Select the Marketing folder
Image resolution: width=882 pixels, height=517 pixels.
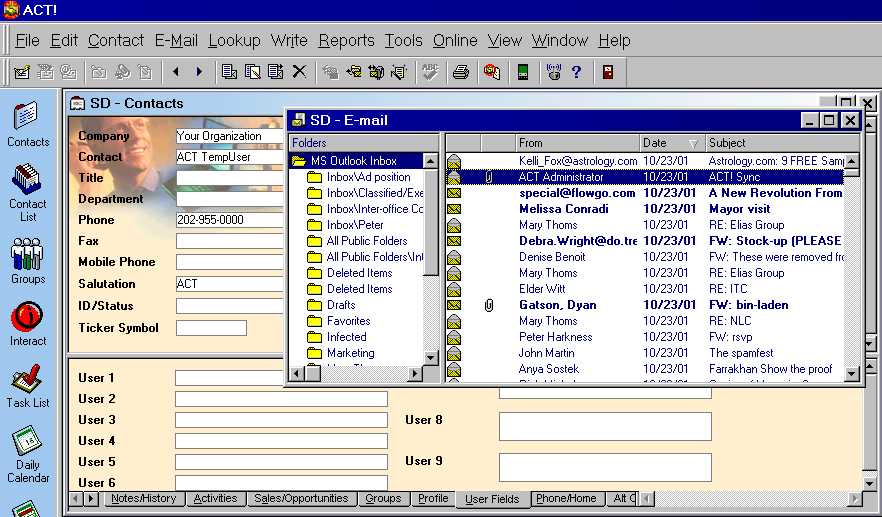(350, 353)
